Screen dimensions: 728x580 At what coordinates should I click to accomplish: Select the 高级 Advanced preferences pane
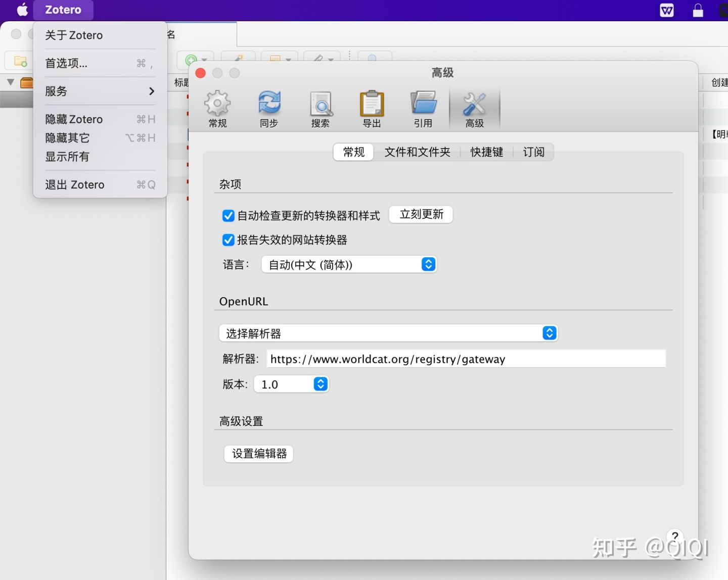click(x=475, y=109)
